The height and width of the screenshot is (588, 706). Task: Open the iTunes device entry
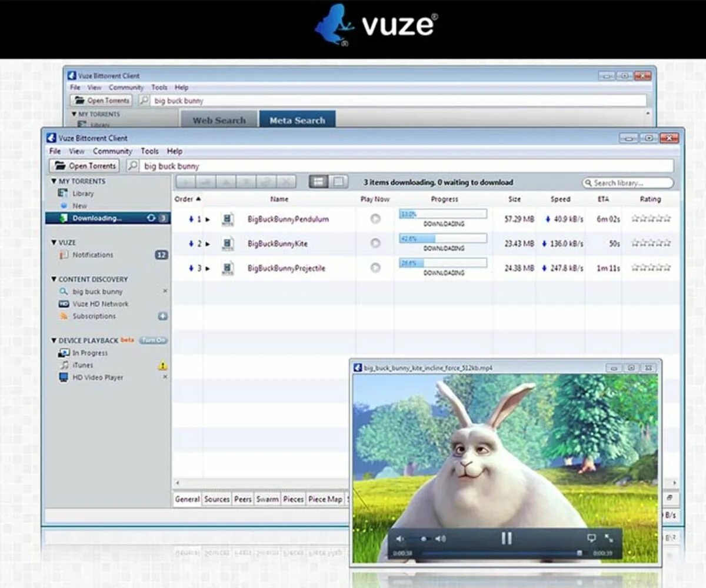tap(82, 365)
